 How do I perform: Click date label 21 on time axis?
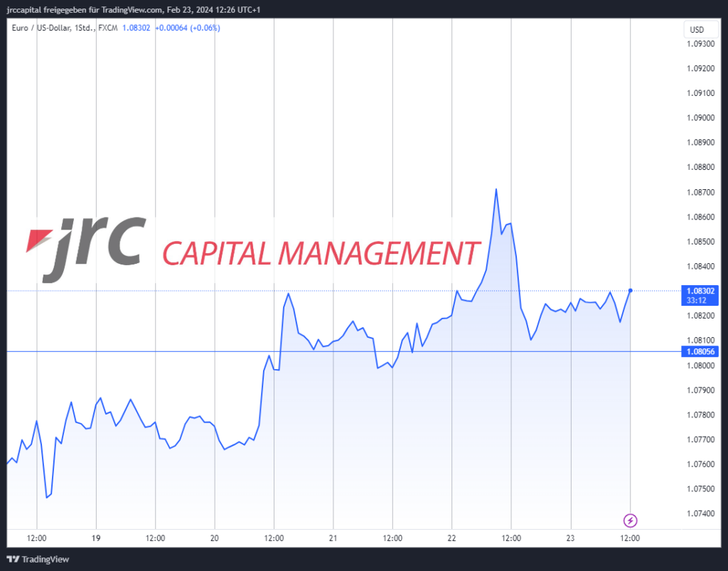pyautogui.click(x=333, y=538)
